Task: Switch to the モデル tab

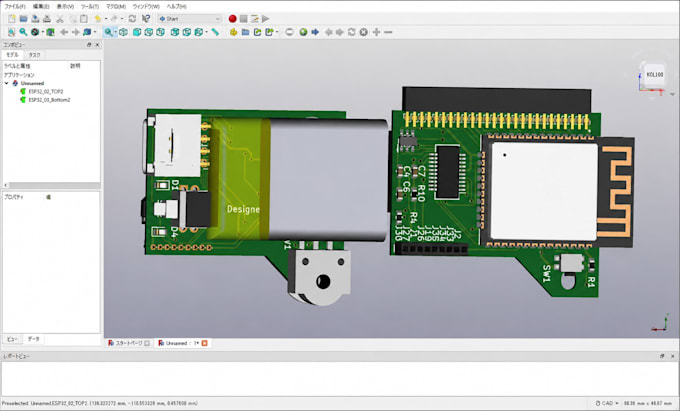Action: (12, 55)
